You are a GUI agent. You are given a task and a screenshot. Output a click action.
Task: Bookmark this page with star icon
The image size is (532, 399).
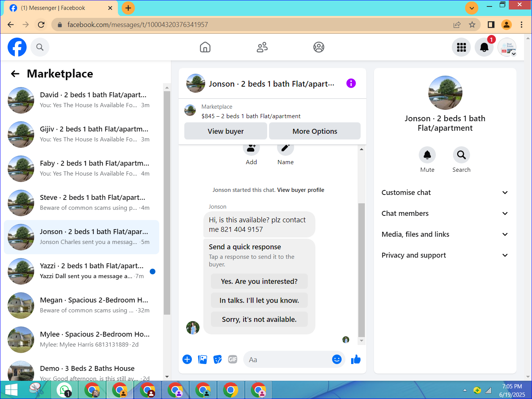pos(472,25)
